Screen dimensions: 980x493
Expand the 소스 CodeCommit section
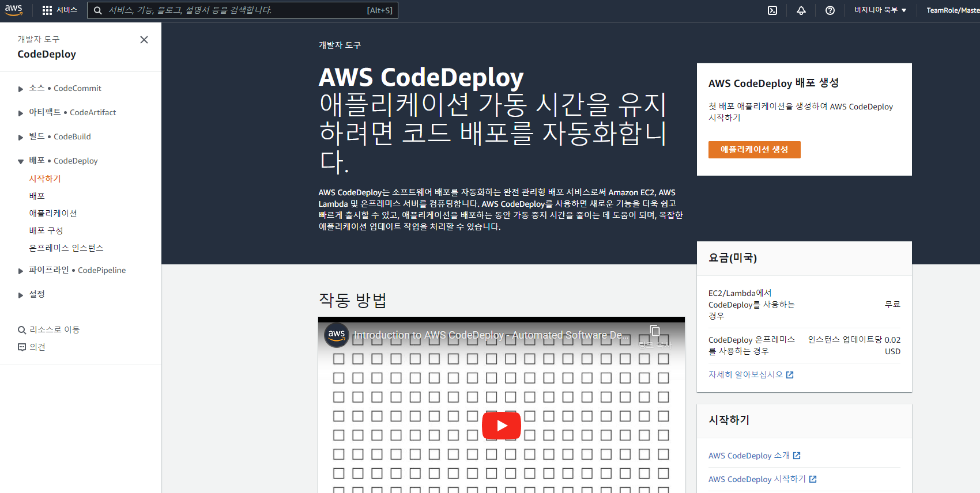coord(21,89)
